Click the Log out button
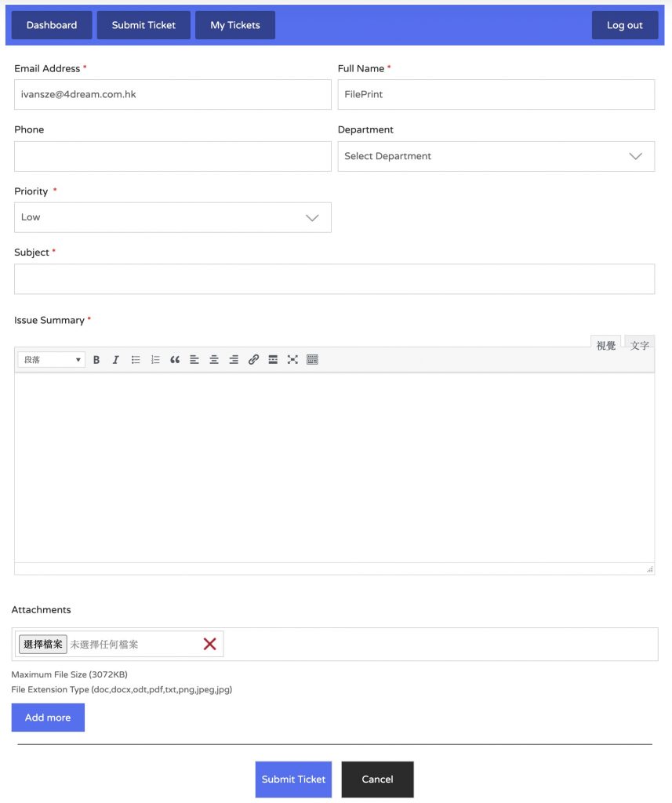This screenshot has height=803, width=672. pos(625,25)
